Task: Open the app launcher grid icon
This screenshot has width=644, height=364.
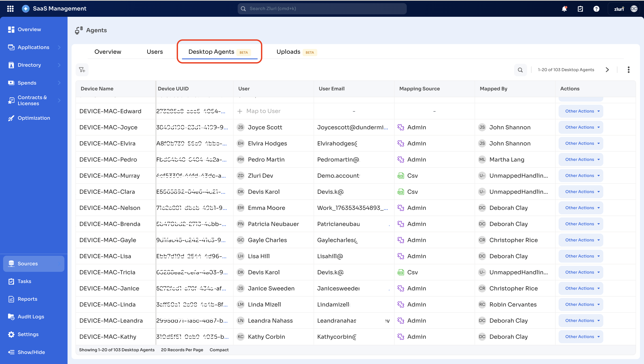Action: tap(10, 9)
